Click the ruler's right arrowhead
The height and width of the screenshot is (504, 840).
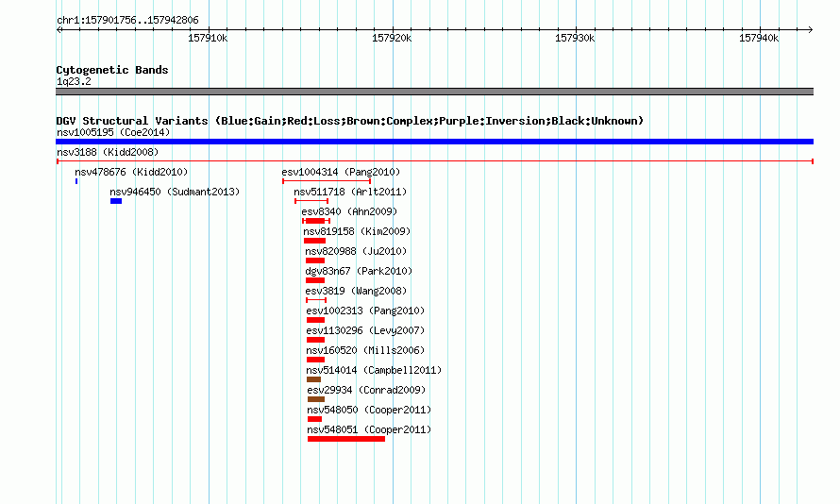tap(810, 30)
